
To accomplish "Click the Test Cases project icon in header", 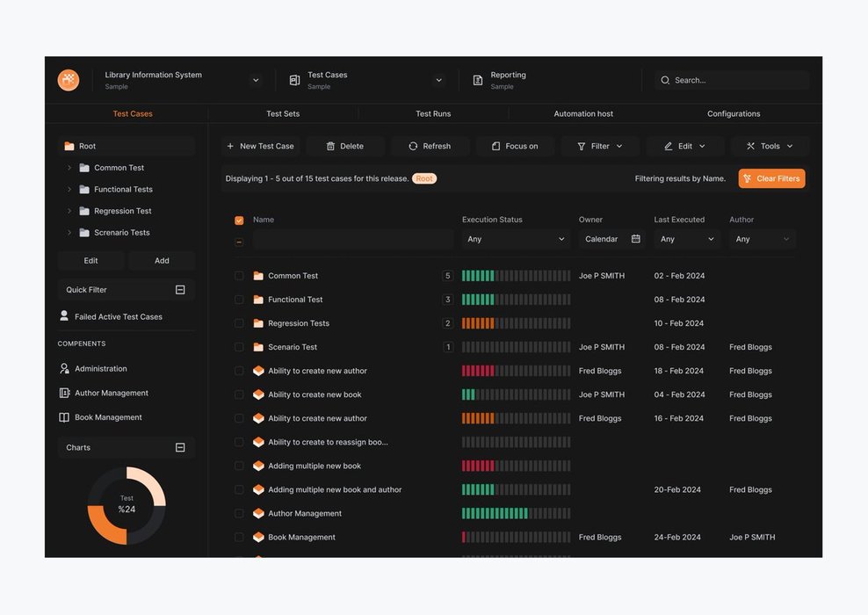I will click(294, 80).
